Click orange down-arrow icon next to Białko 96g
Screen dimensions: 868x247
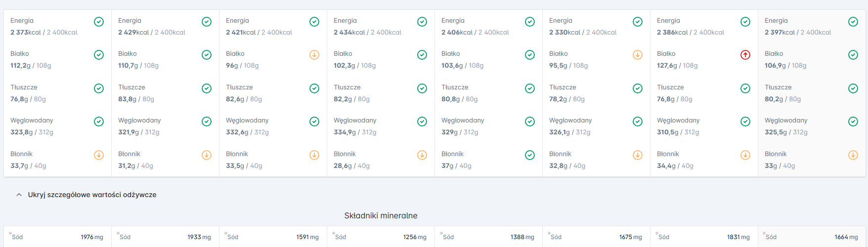point(314,55)
